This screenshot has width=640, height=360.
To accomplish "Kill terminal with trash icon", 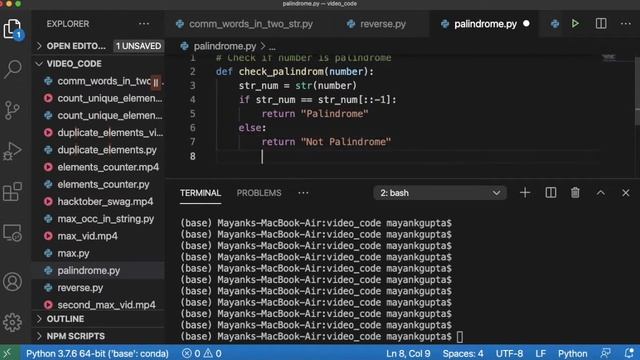I will (x=575, y=193).
